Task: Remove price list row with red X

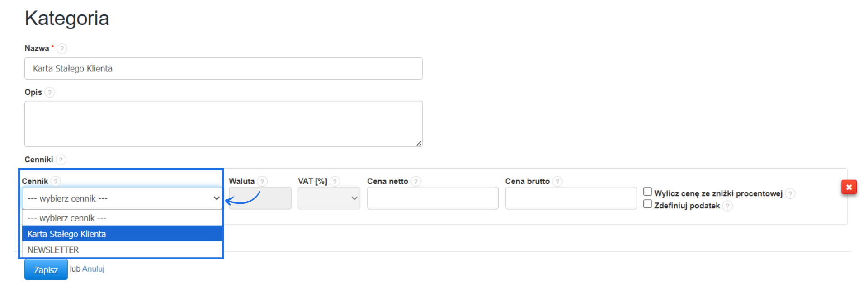Action: tap(849, 187)
